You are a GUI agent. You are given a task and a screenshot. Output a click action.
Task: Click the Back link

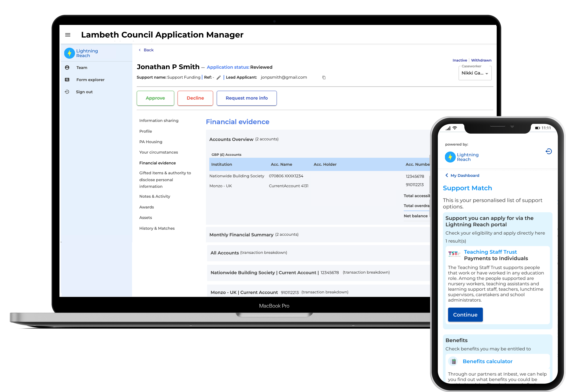(x=148, y=50)
